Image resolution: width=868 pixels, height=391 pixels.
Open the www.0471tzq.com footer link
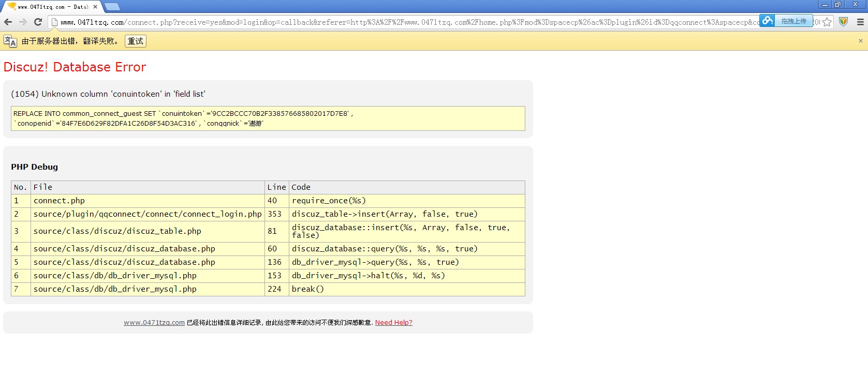(154, 322)
